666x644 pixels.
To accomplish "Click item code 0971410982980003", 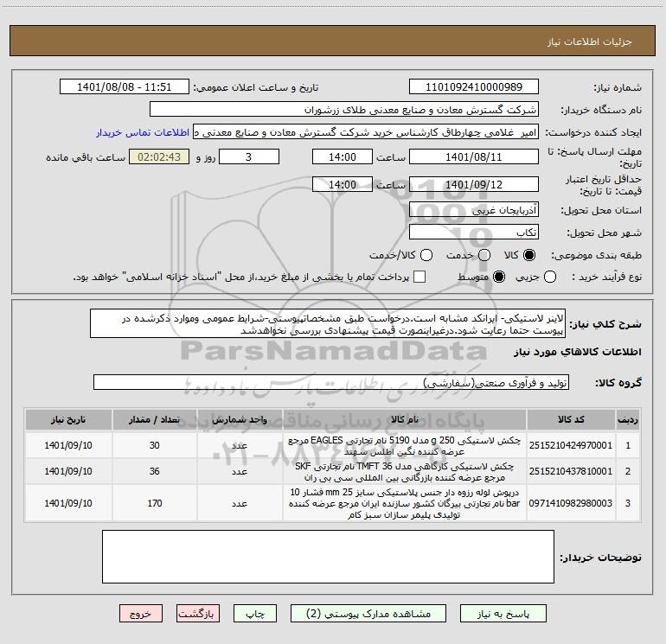I will point(571,503).
